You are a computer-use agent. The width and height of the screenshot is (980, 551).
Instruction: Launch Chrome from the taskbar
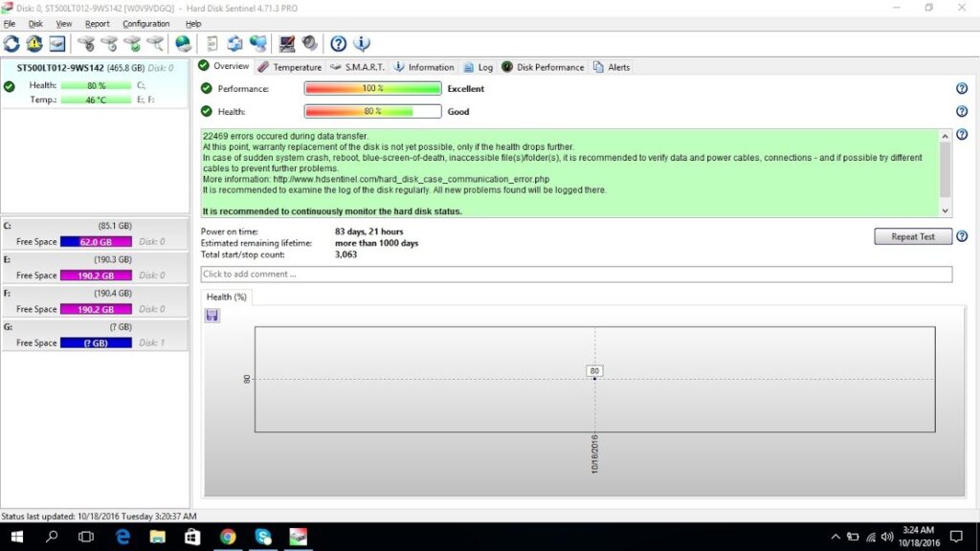228,537
